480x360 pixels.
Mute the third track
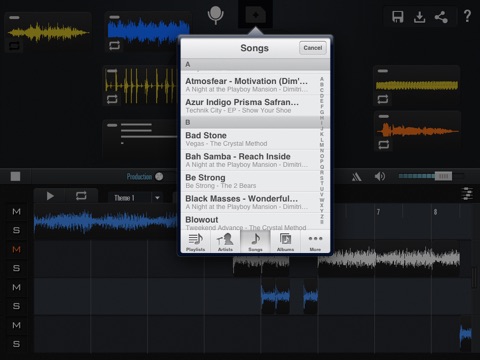click(x=16, y=287)
